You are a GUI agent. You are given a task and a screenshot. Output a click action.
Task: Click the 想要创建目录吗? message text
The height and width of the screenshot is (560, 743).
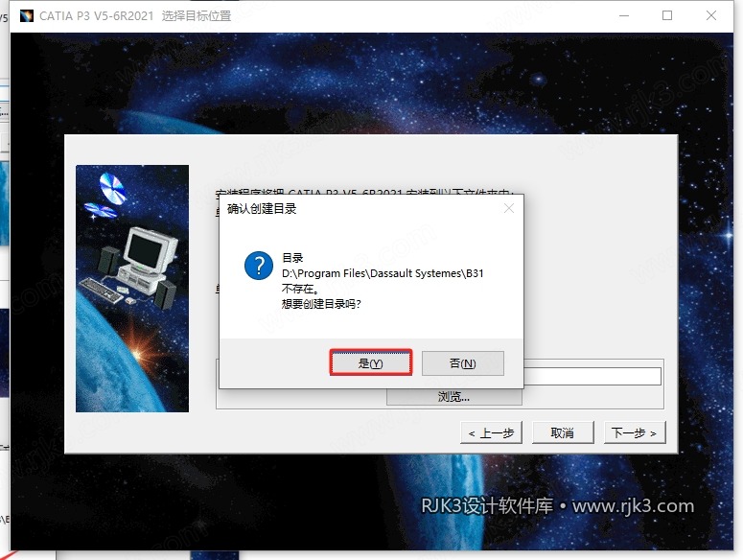pyautogui.click(x=321, y=304)
